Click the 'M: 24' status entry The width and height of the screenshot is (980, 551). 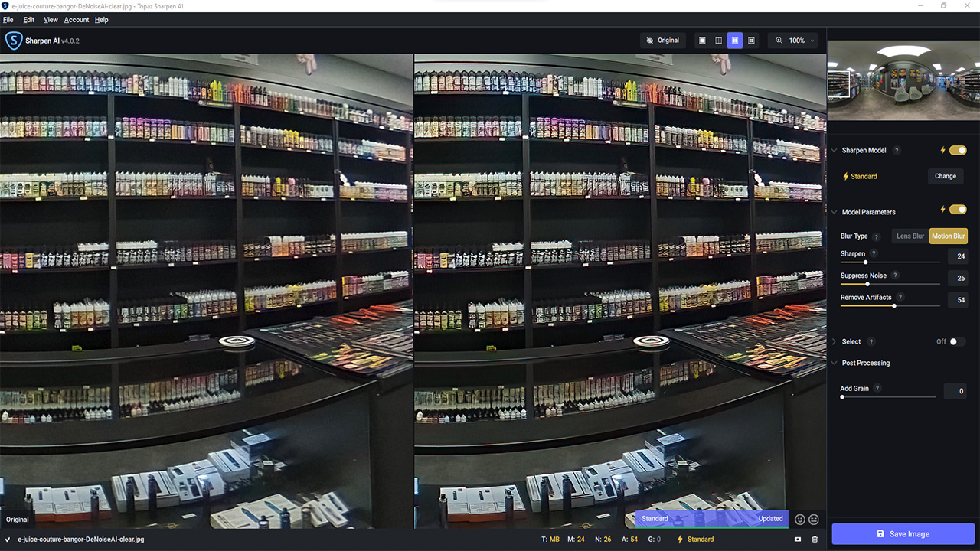point(576,540)
